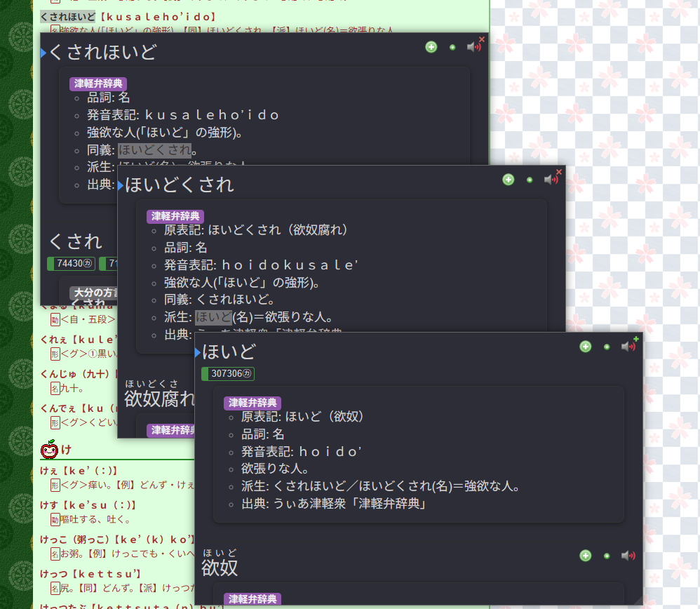This screenshot has height=609, width=700.
Task: Click headword ほいどくされ in second popup
Action: [x=180, y=185]
